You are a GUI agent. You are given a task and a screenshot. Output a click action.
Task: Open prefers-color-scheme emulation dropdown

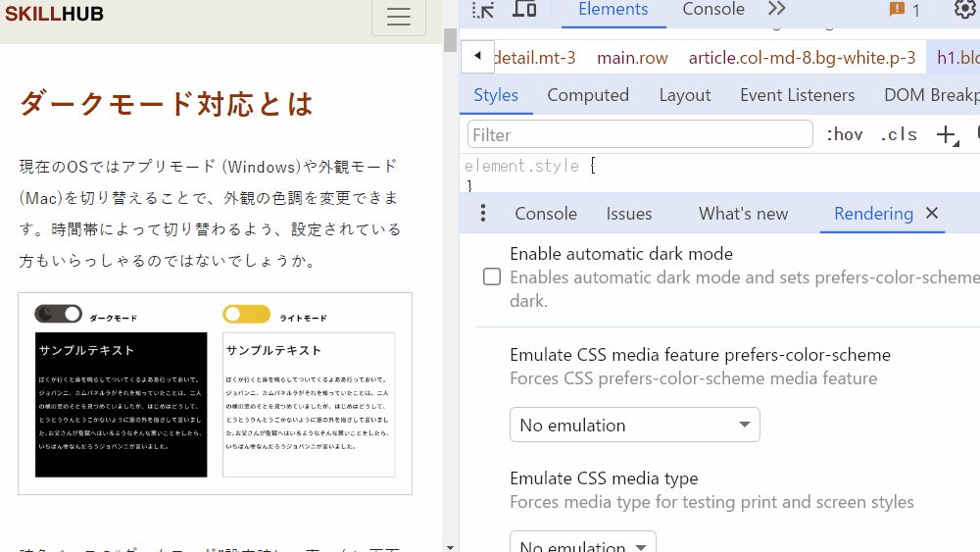tap(634, 426)
